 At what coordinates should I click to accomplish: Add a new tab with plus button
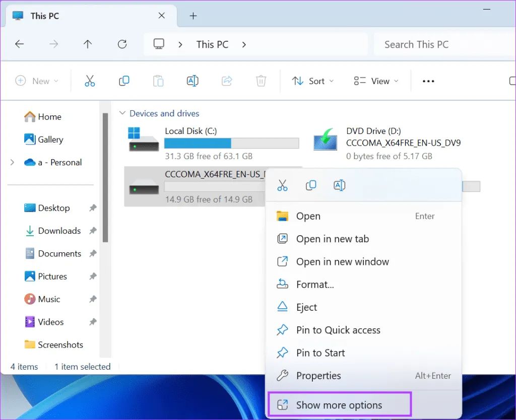coord(192,16)
